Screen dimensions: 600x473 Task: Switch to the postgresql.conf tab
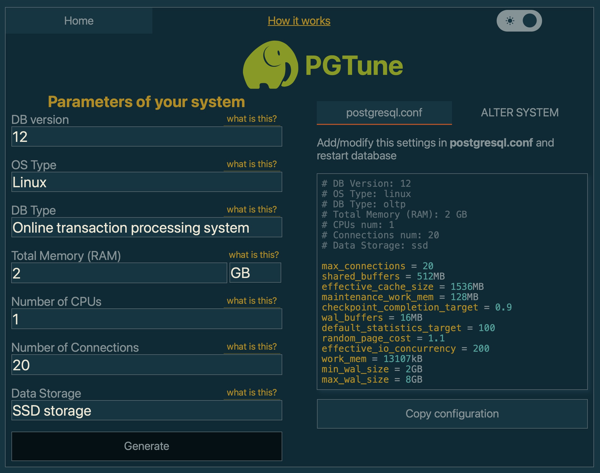point(384,113)
